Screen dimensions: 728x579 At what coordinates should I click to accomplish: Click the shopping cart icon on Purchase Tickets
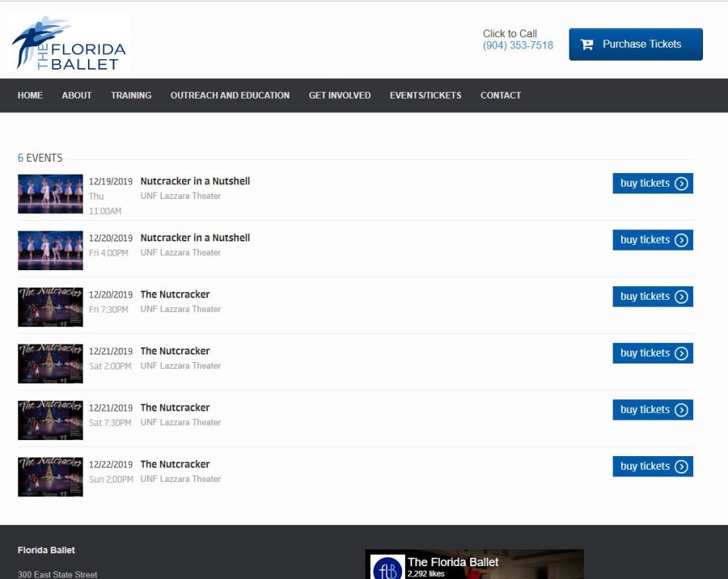coord(587,44)
